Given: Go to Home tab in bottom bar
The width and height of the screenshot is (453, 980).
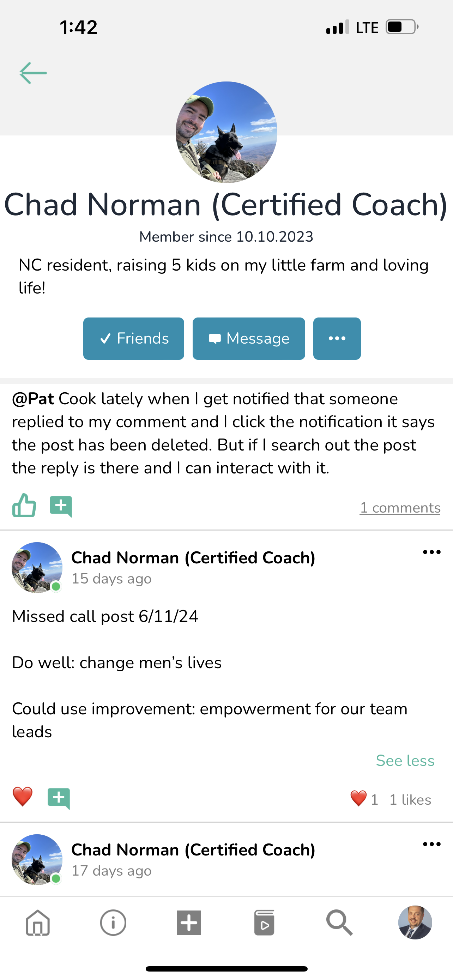Looking at the screenshot, I should [38, 922].
